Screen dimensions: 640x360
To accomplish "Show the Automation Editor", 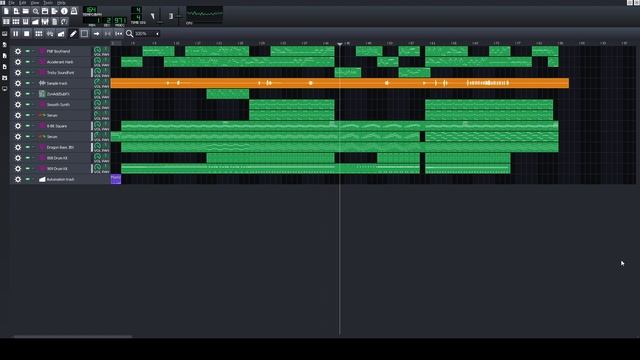I will [36, 21].
